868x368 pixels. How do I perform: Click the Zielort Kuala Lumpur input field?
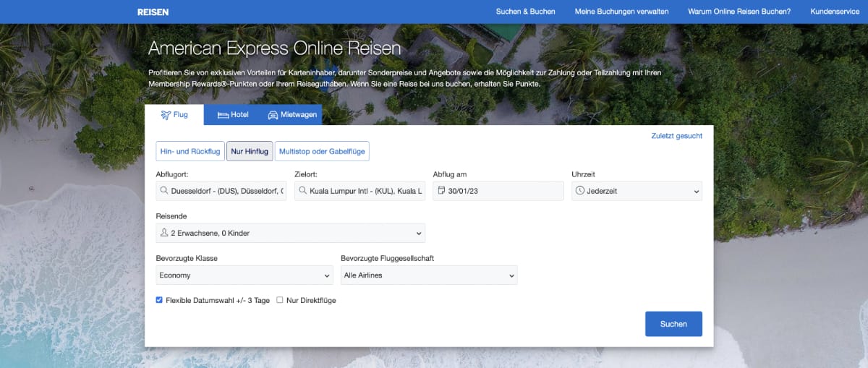pyautogui.click(x=359, y=191)
